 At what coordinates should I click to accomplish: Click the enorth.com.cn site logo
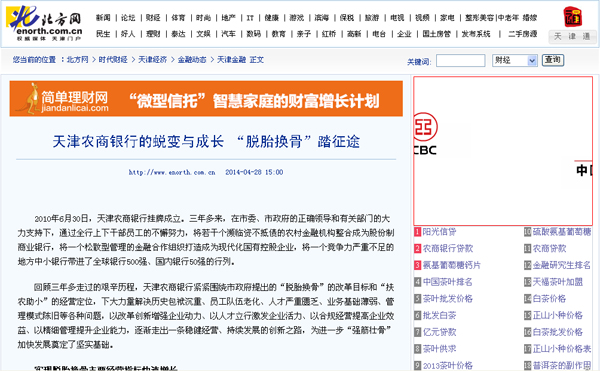44,23
